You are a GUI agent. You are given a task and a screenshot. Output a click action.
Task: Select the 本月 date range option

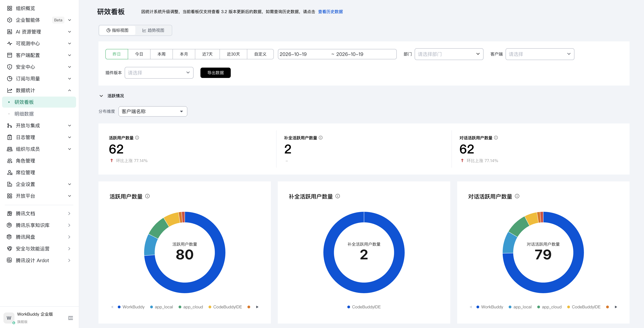(x=184, y=54)
